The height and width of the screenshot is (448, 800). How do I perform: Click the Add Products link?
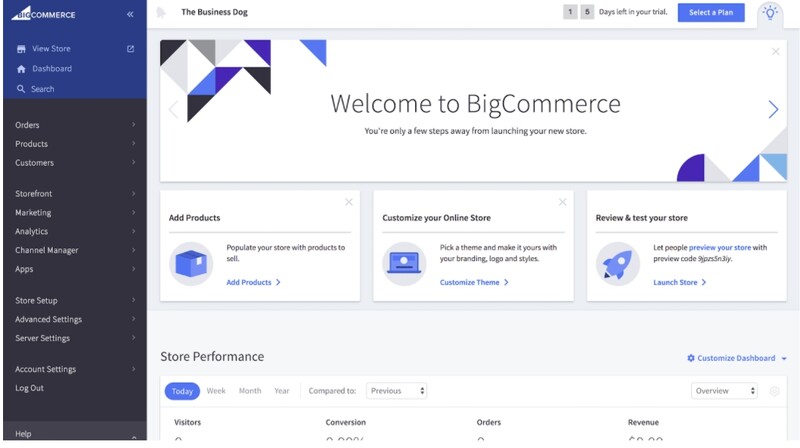point(254,282)
